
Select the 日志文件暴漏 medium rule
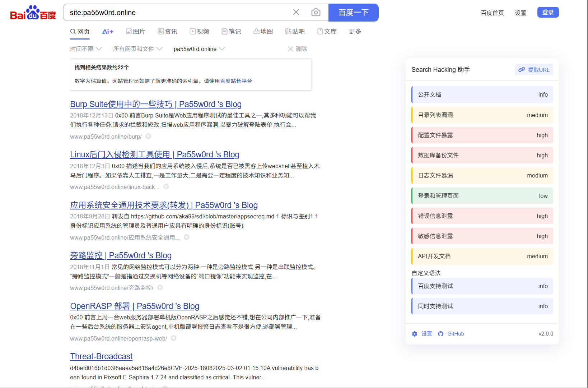click(x=482, y=175)
